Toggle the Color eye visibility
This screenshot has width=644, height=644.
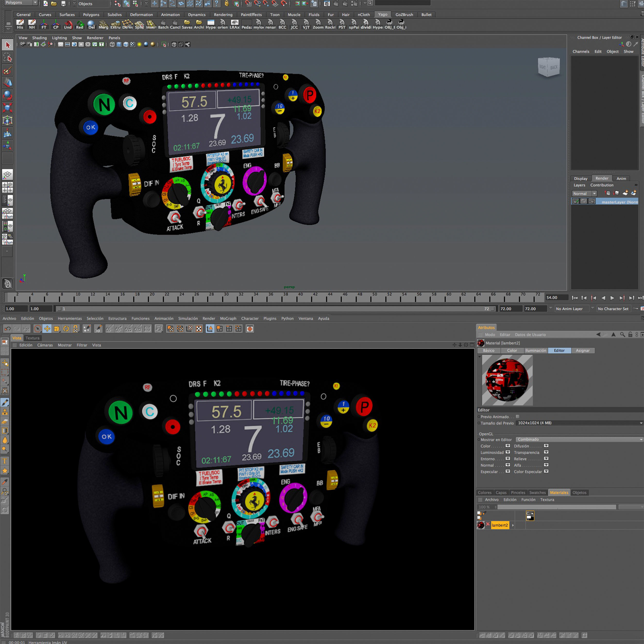point(508,446)
